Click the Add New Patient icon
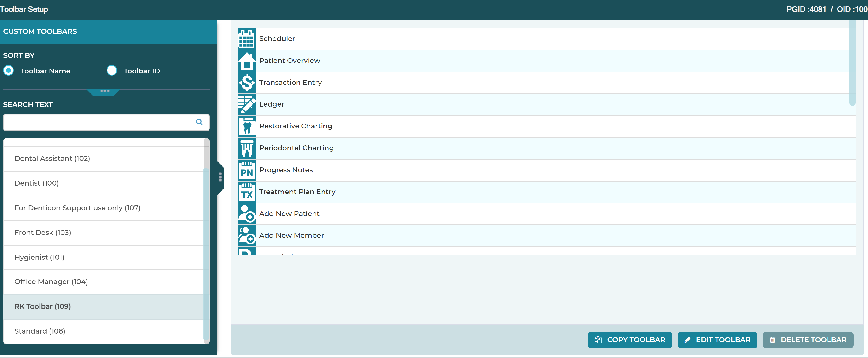The width and height of the screenshot is (868, 358). click(247, 214)
